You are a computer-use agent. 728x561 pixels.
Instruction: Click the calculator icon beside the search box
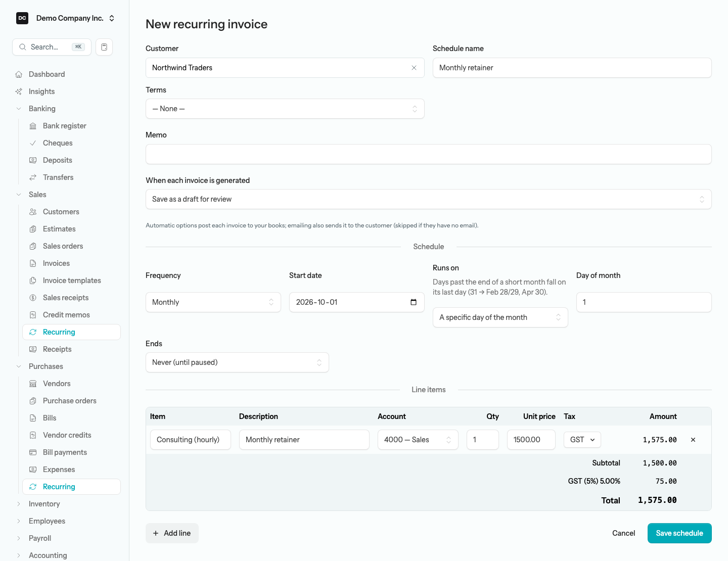coord(104,47)
